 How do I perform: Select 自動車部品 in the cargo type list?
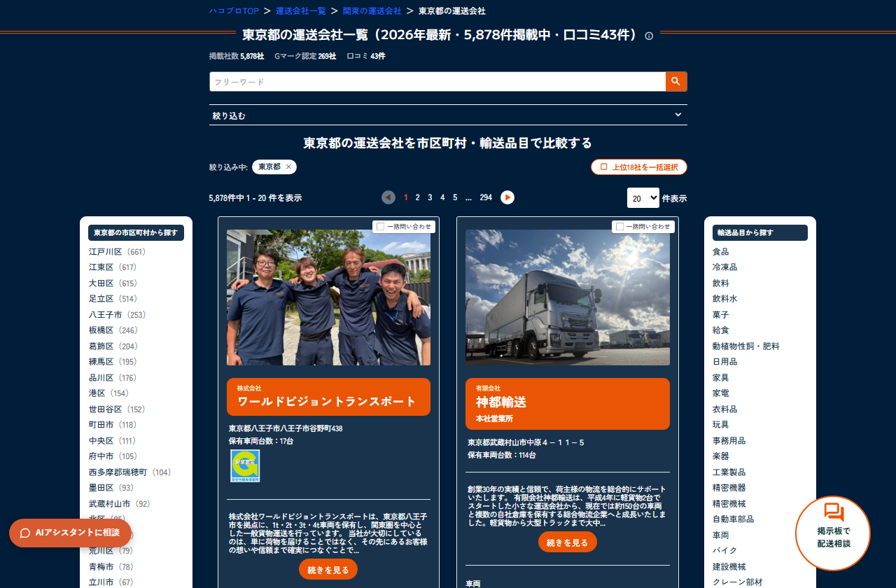733,519
